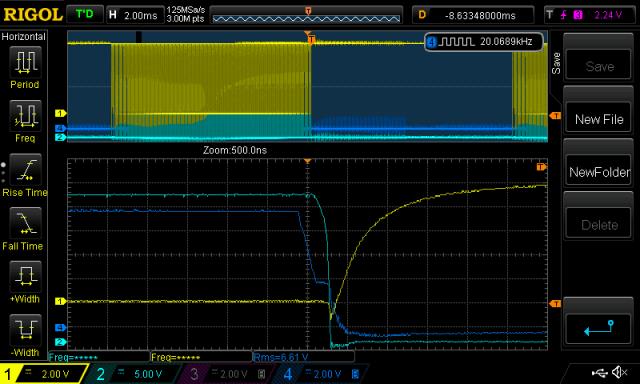Screen dimensions: 640x384
Task: Open the horizontal timebase 2.00ms setting
Action: 135,16
